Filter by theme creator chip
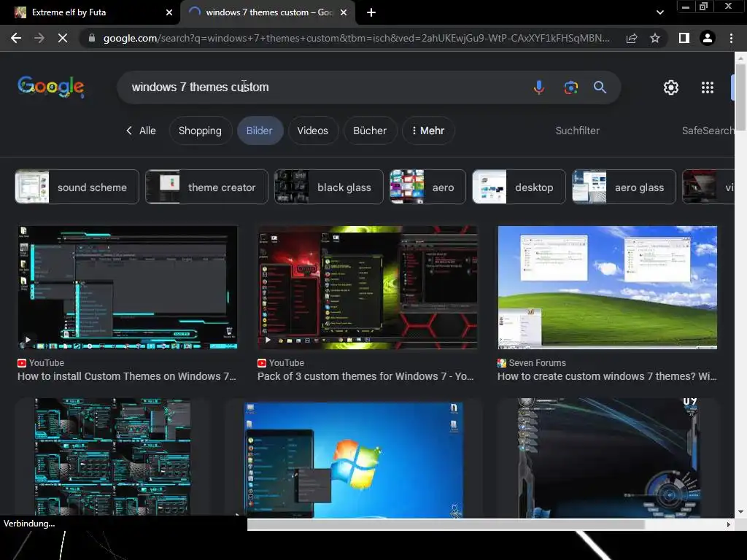Screen dimensions: 747x560 [x=206, y=187]
